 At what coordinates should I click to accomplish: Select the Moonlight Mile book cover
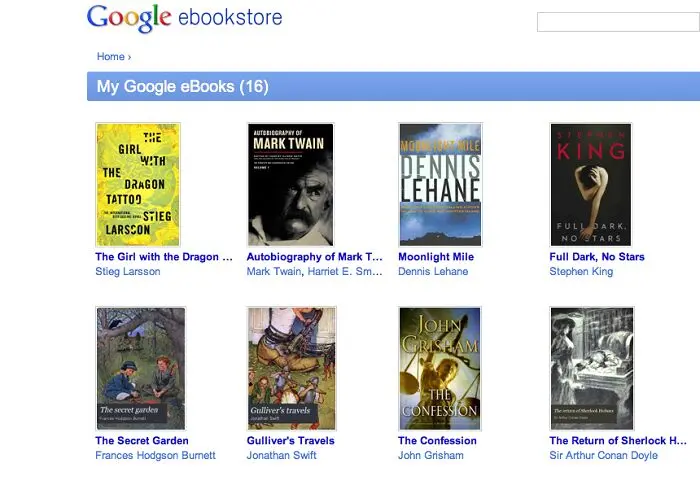440,184
